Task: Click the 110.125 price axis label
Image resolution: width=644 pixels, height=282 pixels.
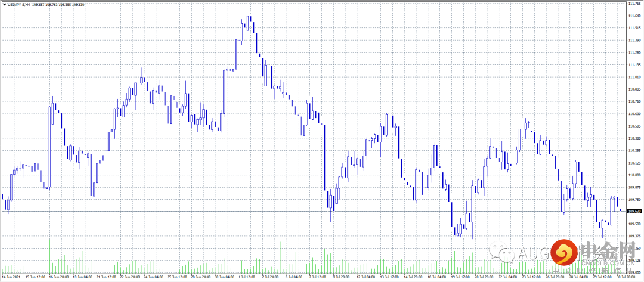Action: pos(634,163)
